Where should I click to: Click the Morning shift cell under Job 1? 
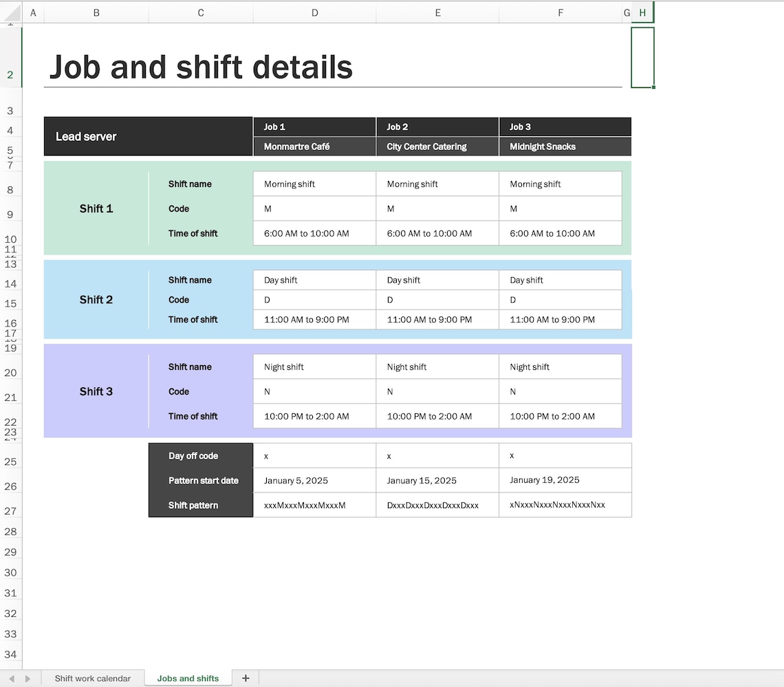point(314,184)
